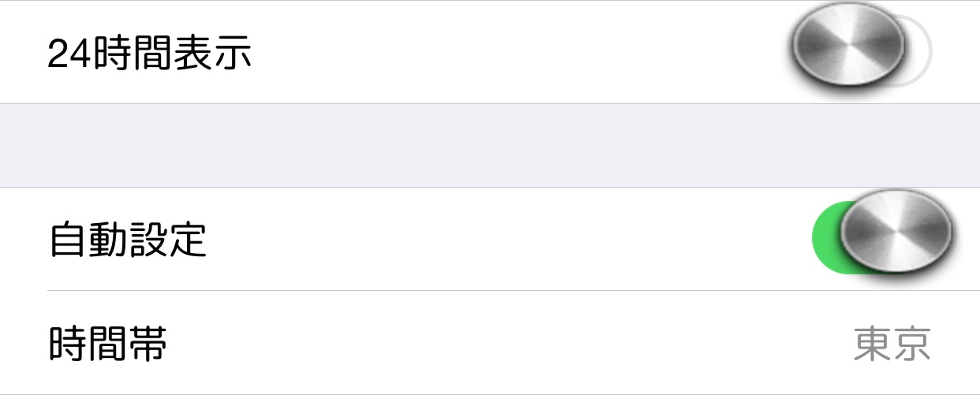Open the 時間帯 time zone row
The width and height of the screenshot is (980, 395).
tap(490, 344)
